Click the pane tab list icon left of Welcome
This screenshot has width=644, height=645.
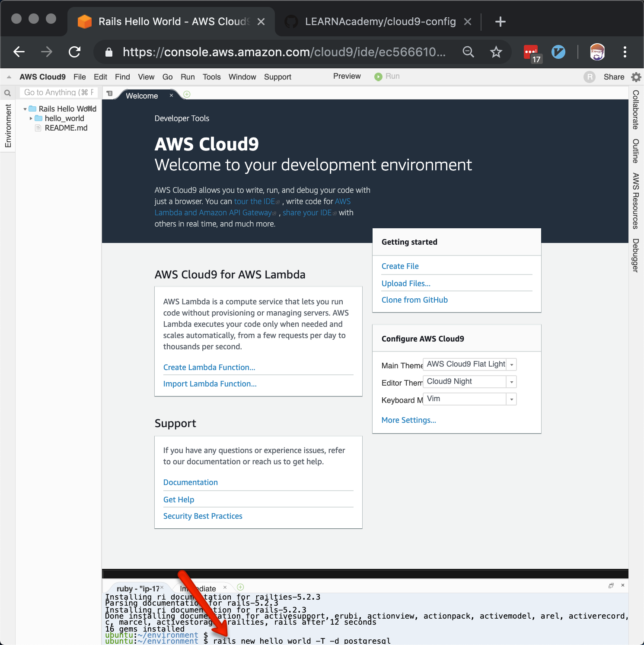tap(109, 93)
